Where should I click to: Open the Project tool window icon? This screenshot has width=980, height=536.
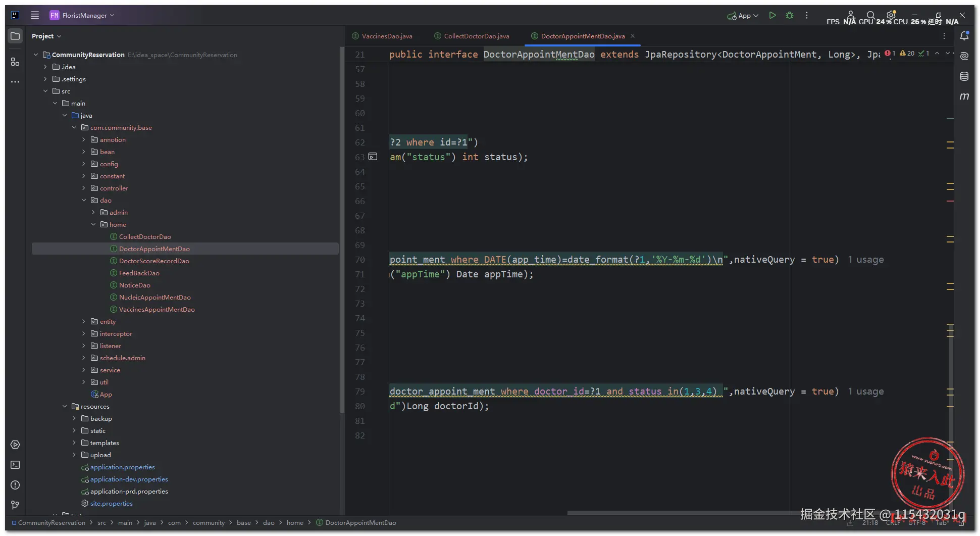coord(15,36)
